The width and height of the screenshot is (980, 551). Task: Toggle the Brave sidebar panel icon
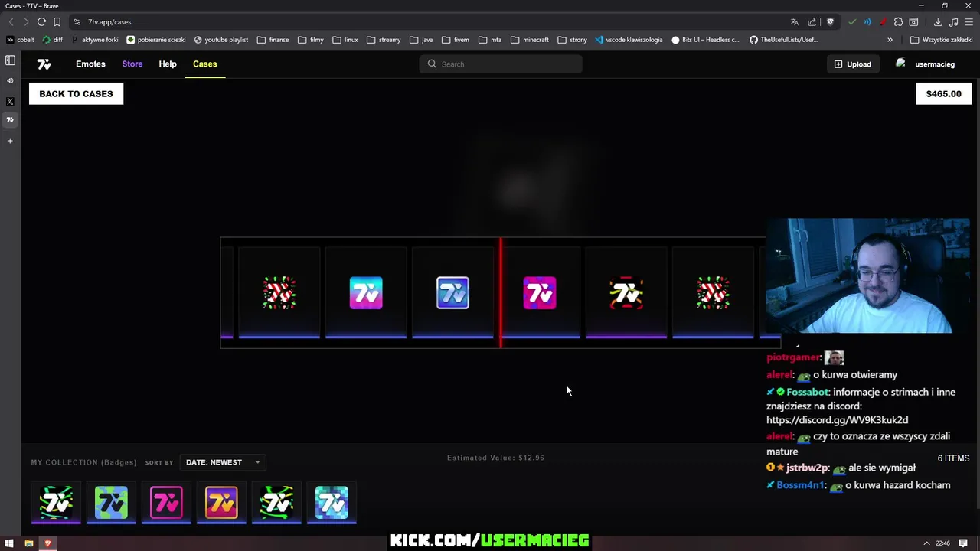click(10, 60)
